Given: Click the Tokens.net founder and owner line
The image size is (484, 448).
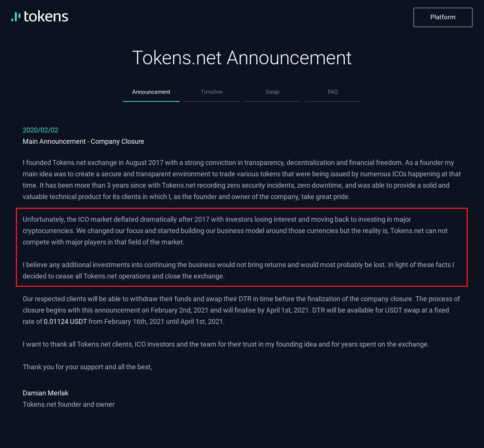Looking at the screenshot, I should click(x=68, y=404).
